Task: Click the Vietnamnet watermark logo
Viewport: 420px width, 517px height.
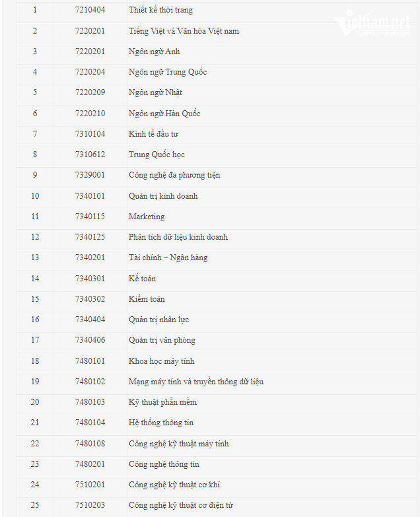Action: 373,24
